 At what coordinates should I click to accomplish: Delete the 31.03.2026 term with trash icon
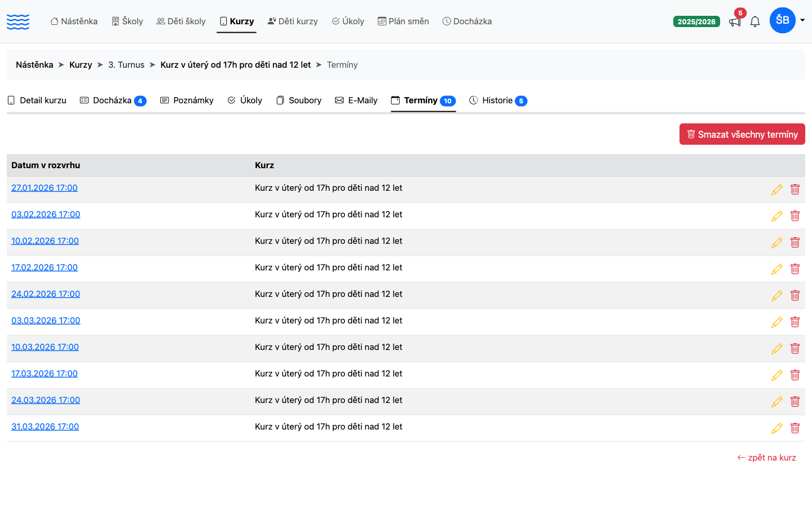(x=795, y=428)
